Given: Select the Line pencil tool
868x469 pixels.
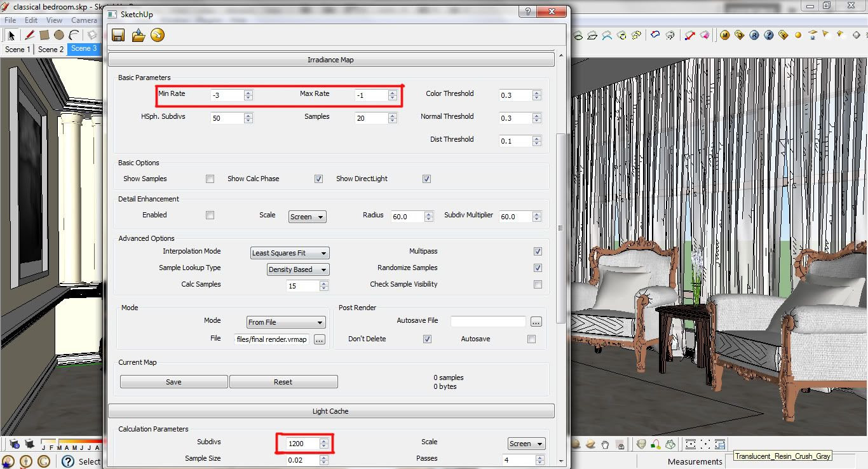Looking at the screenshot, I should 29,36.
